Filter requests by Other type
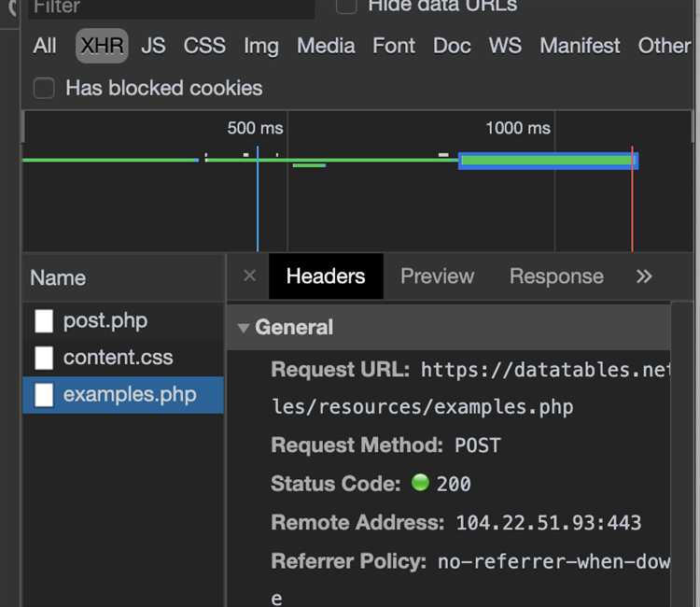This screenshot has width=700, height=607. tap(664, 46)
